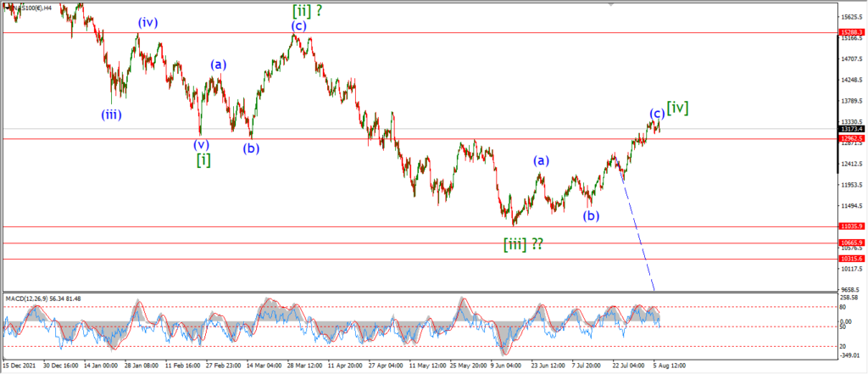Click the blue (c) label beside [iv]

point(657,114)
